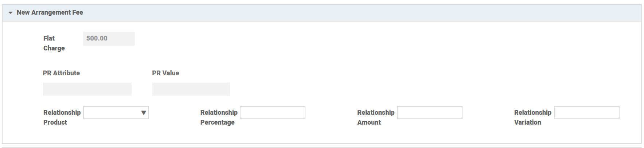The height and width of the screenshot is (148, 644).
Task: Focus the Relationship Percentage input field
Action: click(273, 113)
